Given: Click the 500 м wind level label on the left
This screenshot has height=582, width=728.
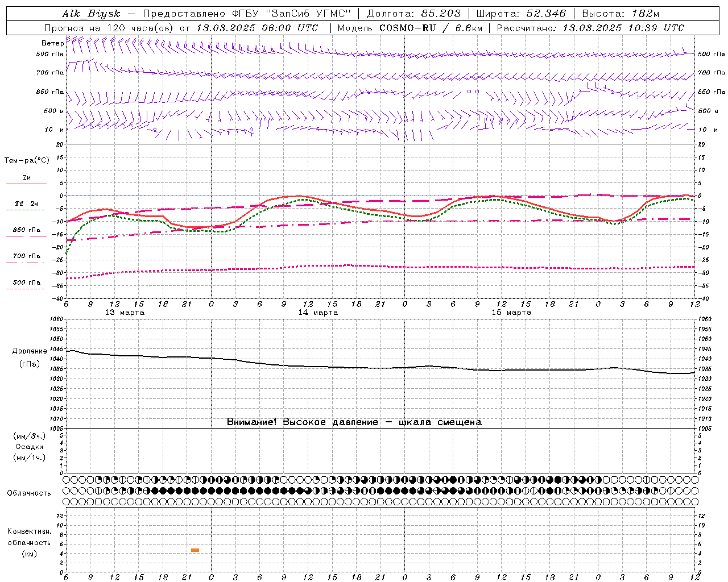Looking at the screenshot, I should pyautogui.click(x=54, y=111).
